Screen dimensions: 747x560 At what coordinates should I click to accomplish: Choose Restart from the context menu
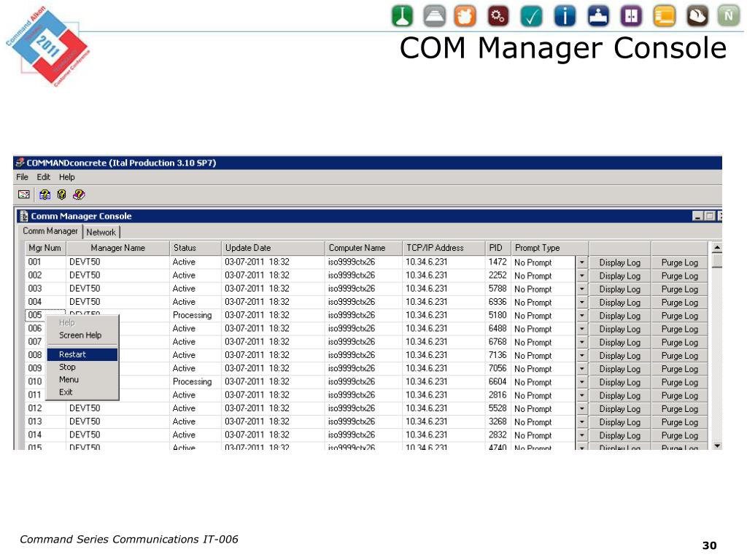click(82, 354)
